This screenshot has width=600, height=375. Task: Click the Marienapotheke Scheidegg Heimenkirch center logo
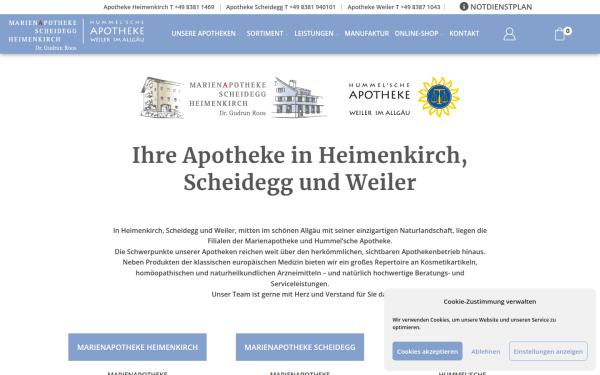(227, 98)
